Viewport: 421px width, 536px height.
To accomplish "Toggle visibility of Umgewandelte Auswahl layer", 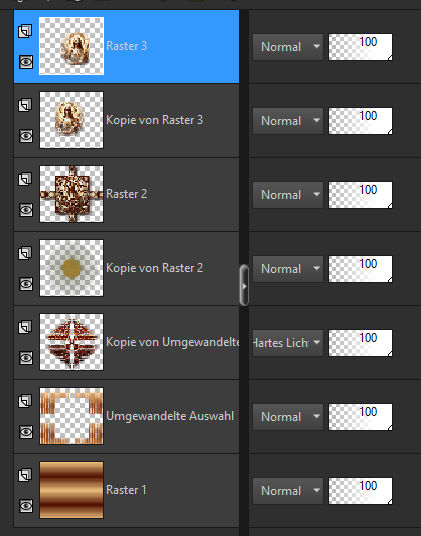I will (26, 432).
